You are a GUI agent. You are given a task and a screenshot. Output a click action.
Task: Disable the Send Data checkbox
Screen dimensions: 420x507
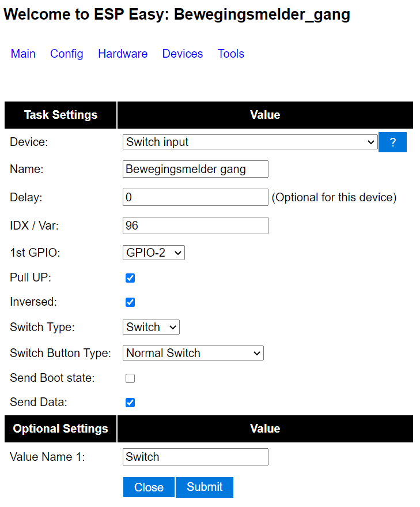coord(130,402)
